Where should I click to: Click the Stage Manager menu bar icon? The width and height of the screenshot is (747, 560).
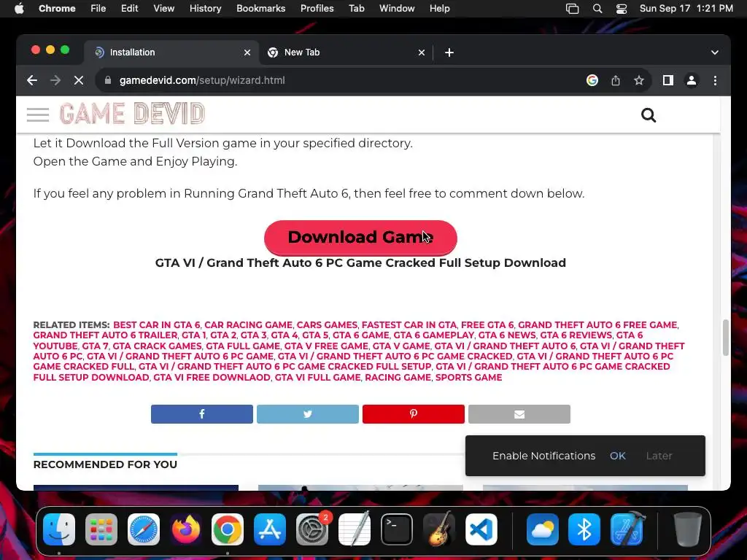(572, 9)
